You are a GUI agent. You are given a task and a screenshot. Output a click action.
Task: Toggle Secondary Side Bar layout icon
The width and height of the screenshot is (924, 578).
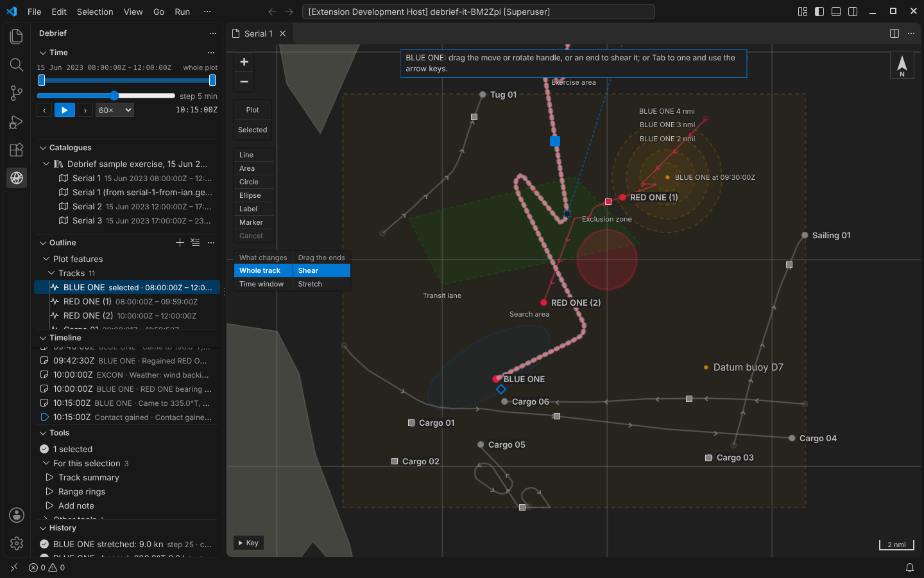[853, 12]
